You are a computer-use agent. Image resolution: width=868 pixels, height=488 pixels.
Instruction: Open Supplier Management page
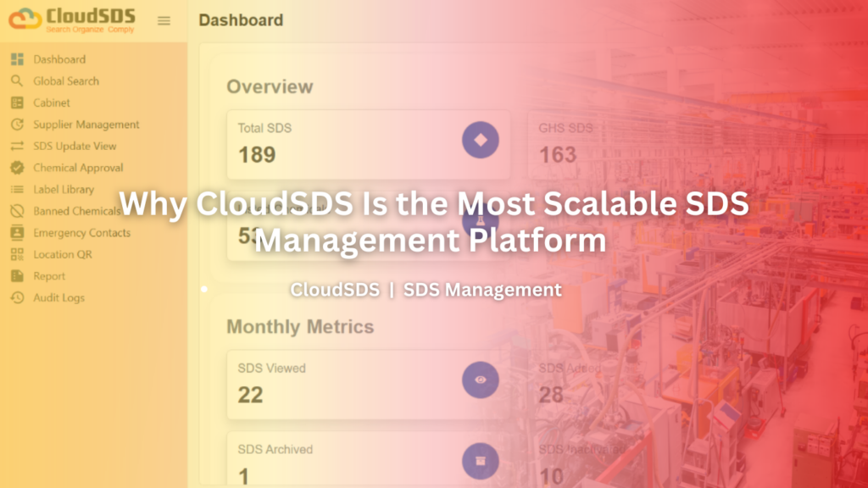[86, 124]
